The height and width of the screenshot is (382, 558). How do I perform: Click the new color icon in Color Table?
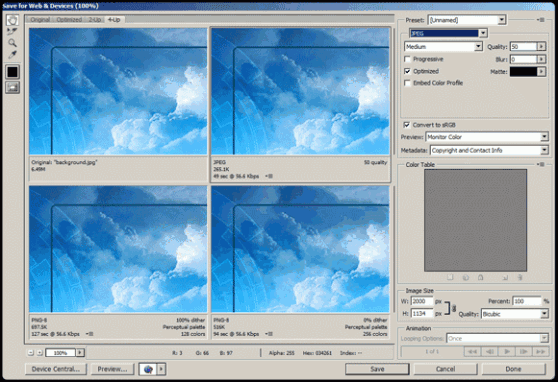pyautogui.click(x=505, y=277)
